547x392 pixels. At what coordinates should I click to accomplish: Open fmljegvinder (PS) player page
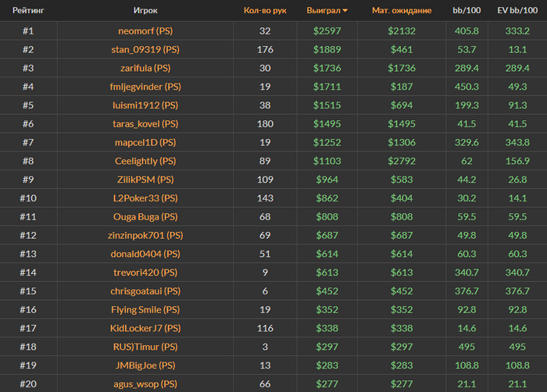(x=145, y=87)
